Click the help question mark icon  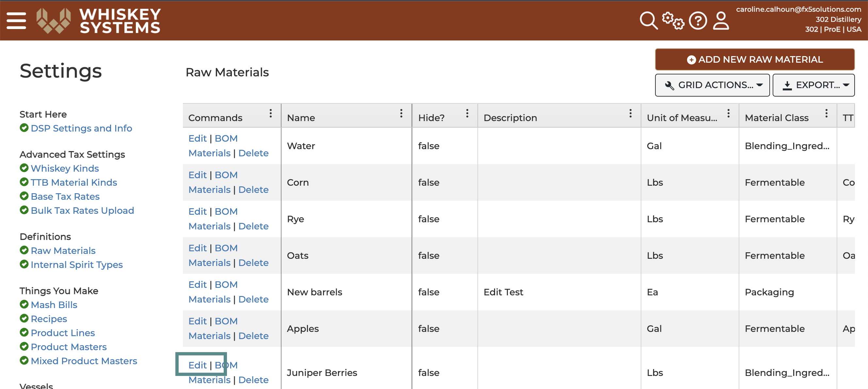click(x=698, y=21)
